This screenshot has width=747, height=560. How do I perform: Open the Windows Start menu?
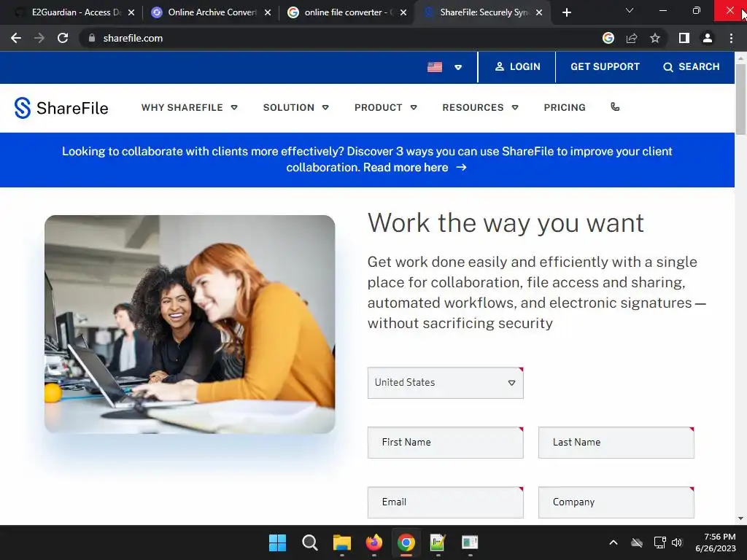(277, 542)
